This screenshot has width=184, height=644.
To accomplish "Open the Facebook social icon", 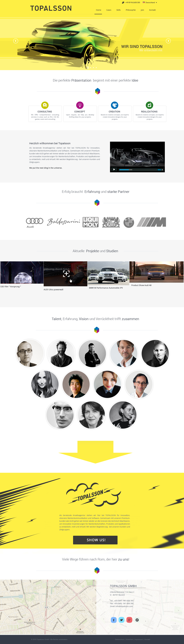I will 114,620.
